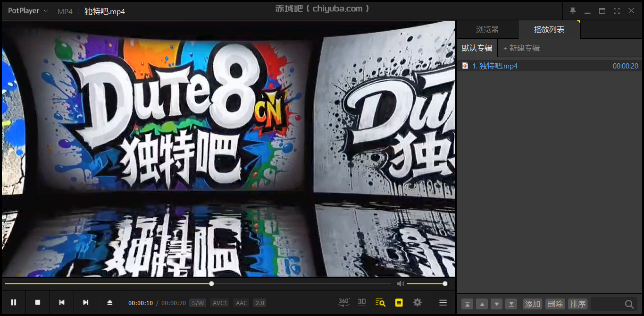Image resolution: width=644 pixels, height=316 pixels.
Task: Click the 独特吧.mp4 file title in the title bar
Action: pos(105,11)
